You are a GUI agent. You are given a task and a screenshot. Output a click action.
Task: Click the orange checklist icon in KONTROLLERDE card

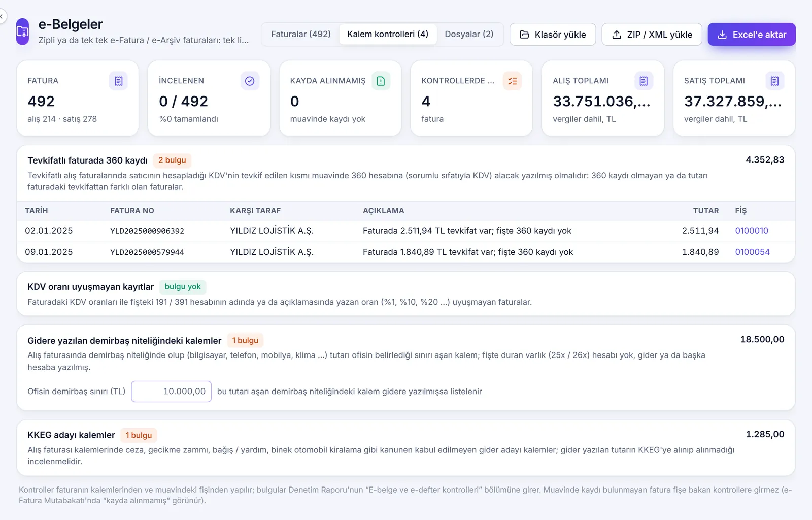512,81
